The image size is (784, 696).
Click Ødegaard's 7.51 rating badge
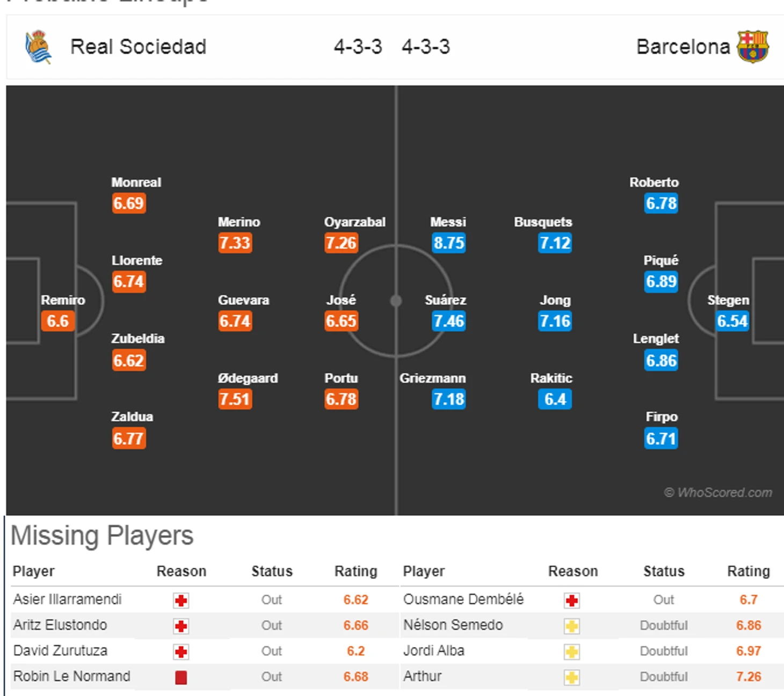pos(235,399)
